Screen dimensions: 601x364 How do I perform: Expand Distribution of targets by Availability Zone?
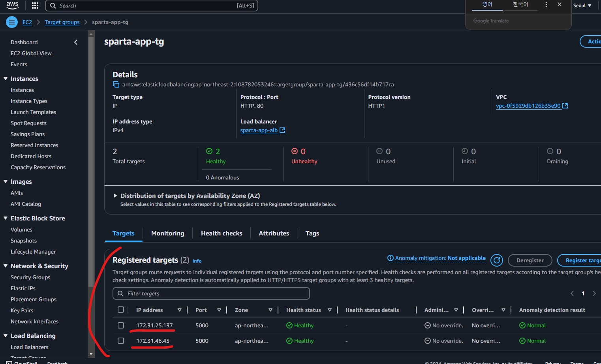point(115,196)
